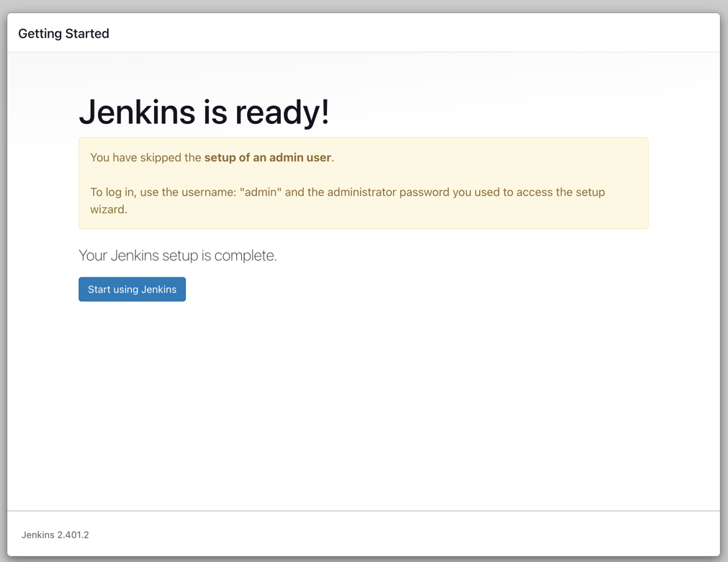
Task: Click the Jenkins 2.401.2 version footer text
Action: point(55,535)
